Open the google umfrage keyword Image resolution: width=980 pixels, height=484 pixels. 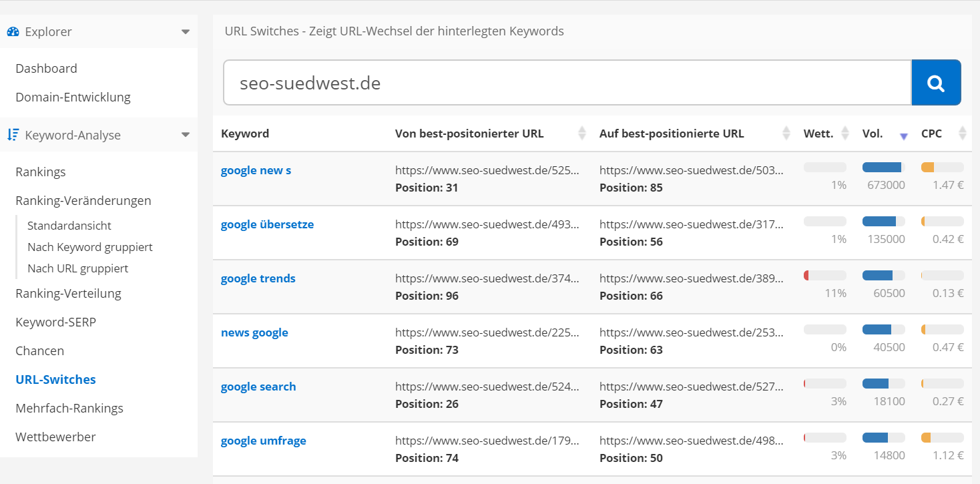[x=263, y=440]
